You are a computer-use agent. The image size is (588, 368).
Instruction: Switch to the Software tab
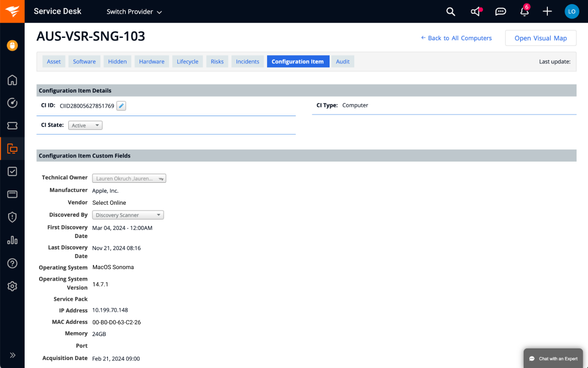pyautogui.click(x=84, y=61)
